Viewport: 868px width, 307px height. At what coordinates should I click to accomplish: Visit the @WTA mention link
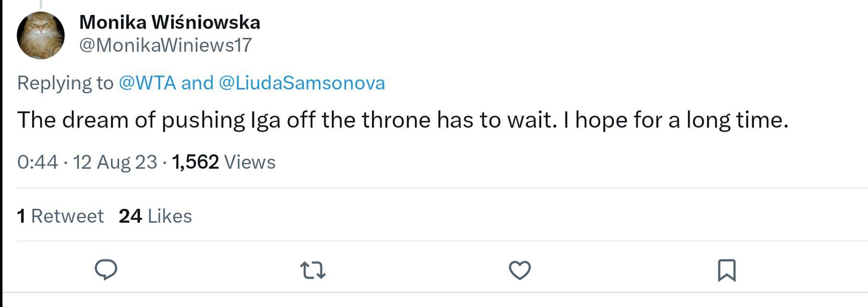point(147,83)
